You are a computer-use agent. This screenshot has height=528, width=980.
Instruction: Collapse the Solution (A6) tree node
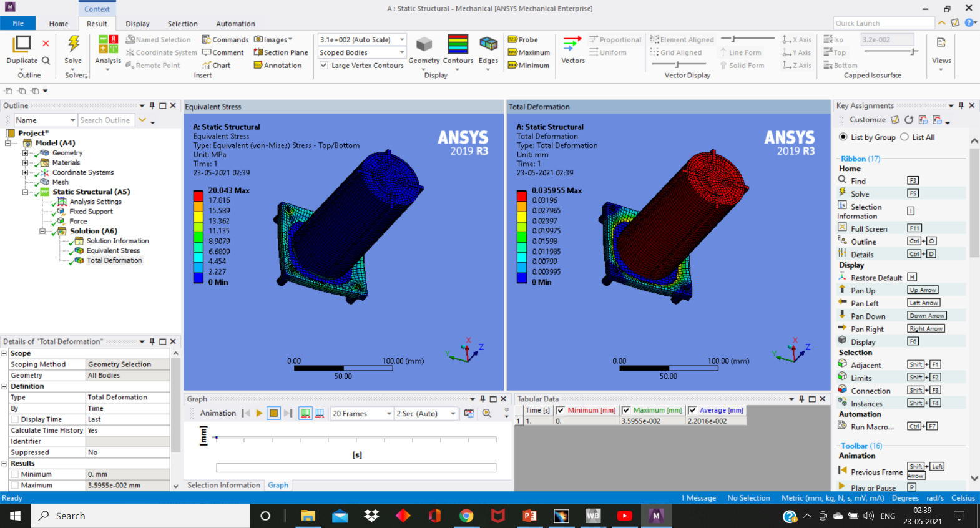coord(42,231)
